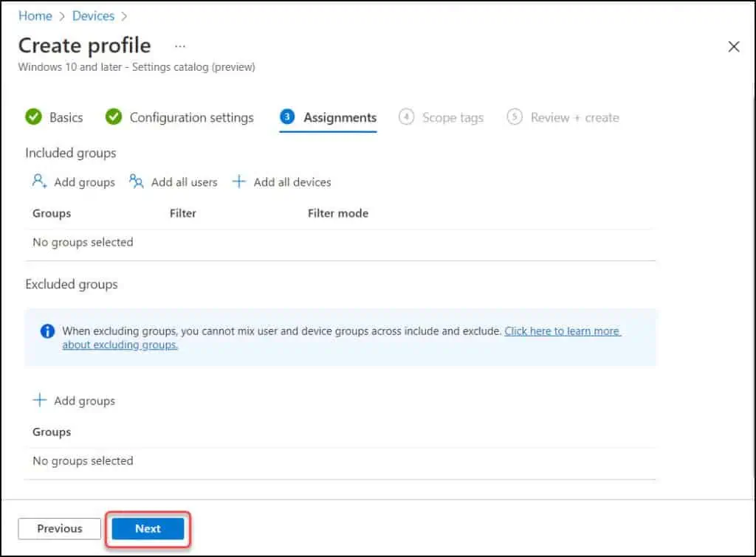
Task: Click the chevron after Home in the breadcrumb
Action: click(x=62, y=16)
